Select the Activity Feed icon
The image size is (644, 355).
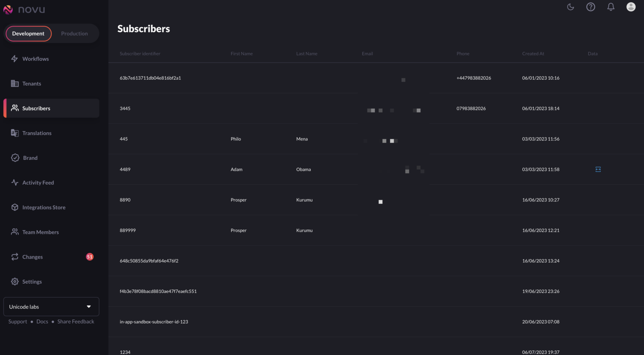click(x=15, y=182)
